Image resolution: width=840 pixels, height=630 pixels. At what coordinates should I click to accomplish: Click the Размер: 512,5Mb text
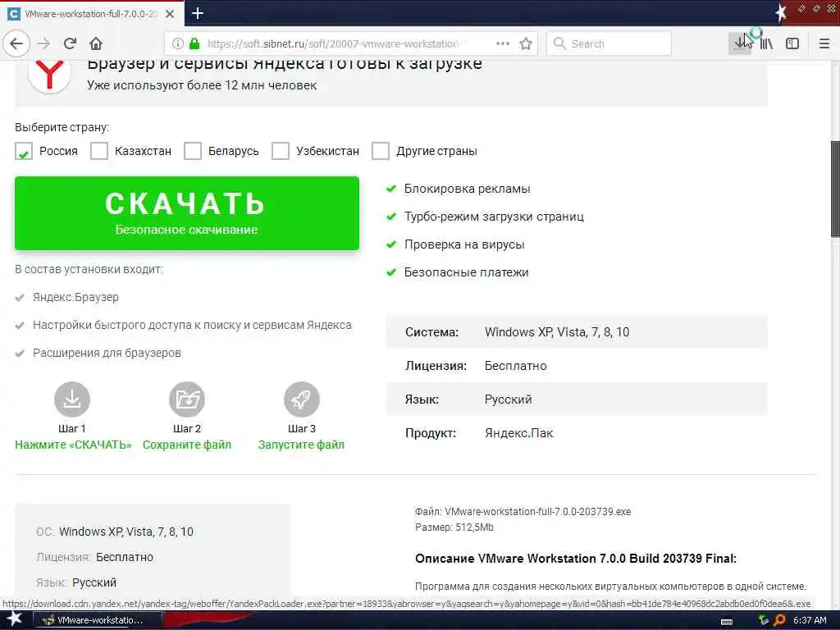pos(454,527)
